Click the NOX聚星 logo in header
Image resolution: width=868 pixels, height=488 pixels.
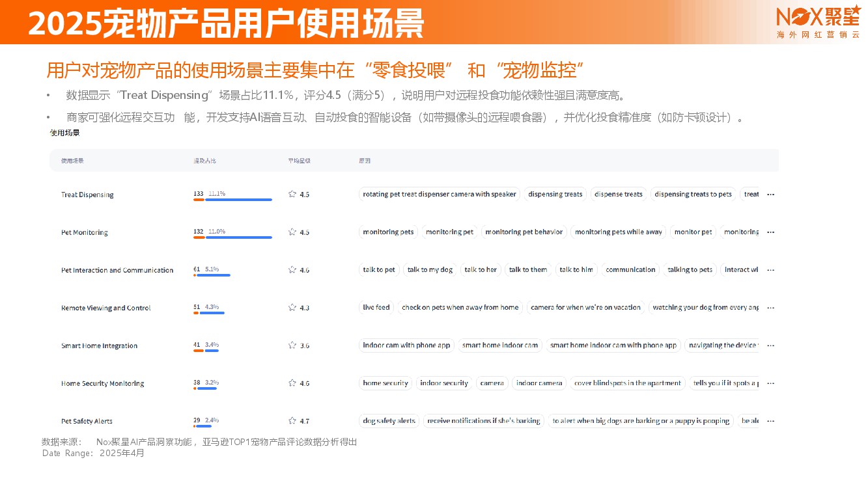818,22
